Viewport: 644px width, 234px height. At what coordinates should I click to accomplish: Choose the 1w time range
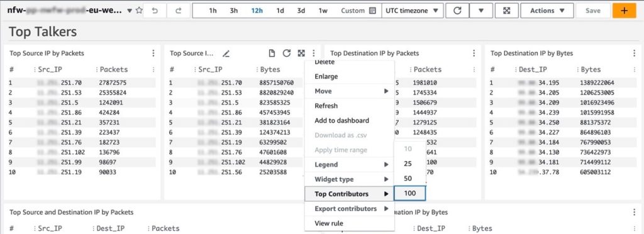(323, 11)
